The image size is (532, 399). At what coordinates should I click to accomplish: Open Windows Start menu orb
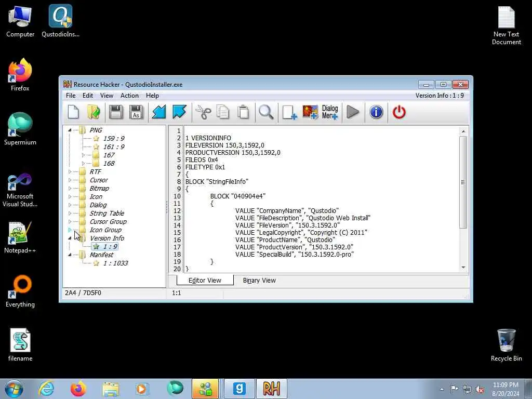click(x=14, y=389)
